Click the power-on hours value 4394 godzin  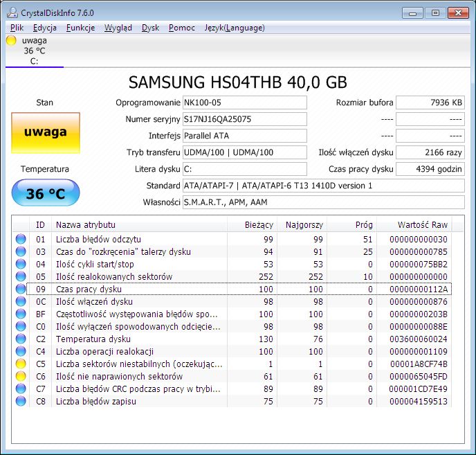coord(430,169)
